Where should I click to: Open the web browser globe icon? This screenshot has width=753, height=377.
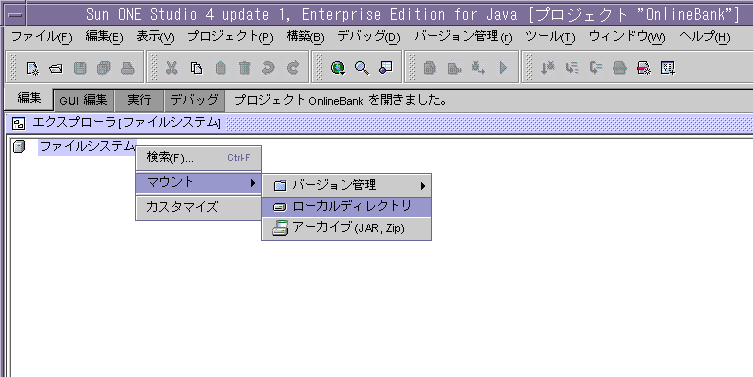[x=338, y=69]
